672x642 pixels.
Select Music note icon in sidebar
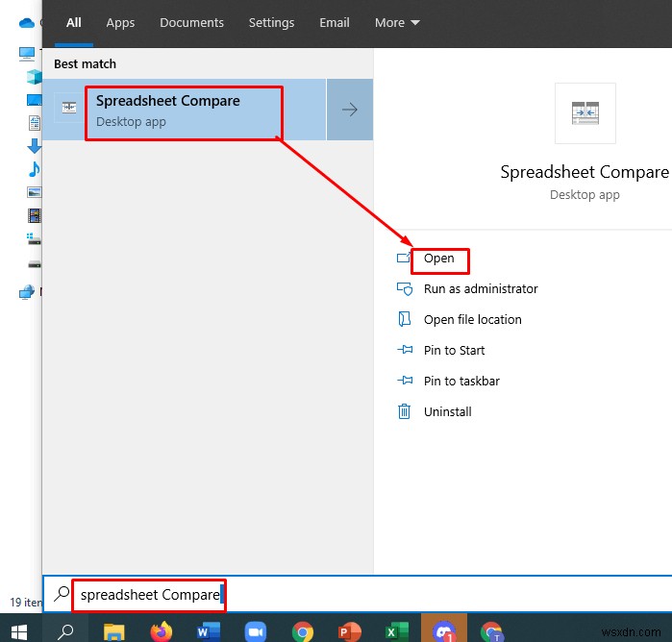tap(35, 169)
